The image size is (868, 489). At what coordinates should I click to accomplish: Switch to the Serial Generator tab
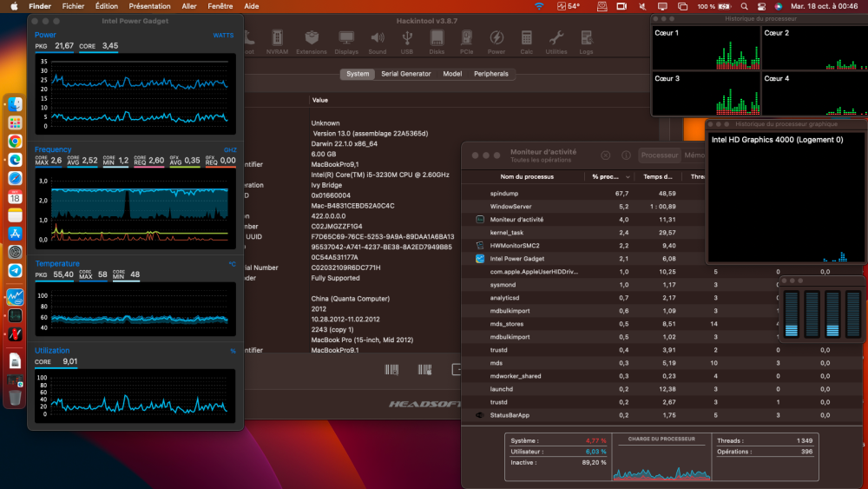tap(405, 74)
